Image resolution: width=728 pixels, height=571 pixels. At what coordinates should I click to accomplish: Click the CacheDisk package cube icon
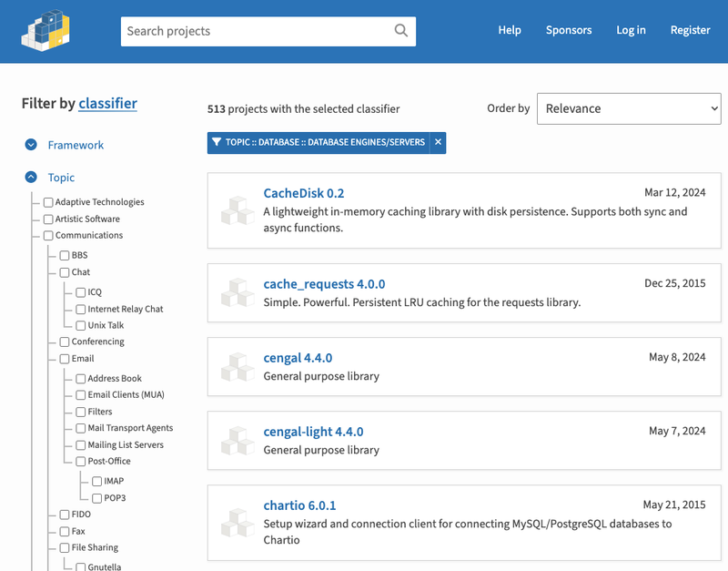point(238,210)
